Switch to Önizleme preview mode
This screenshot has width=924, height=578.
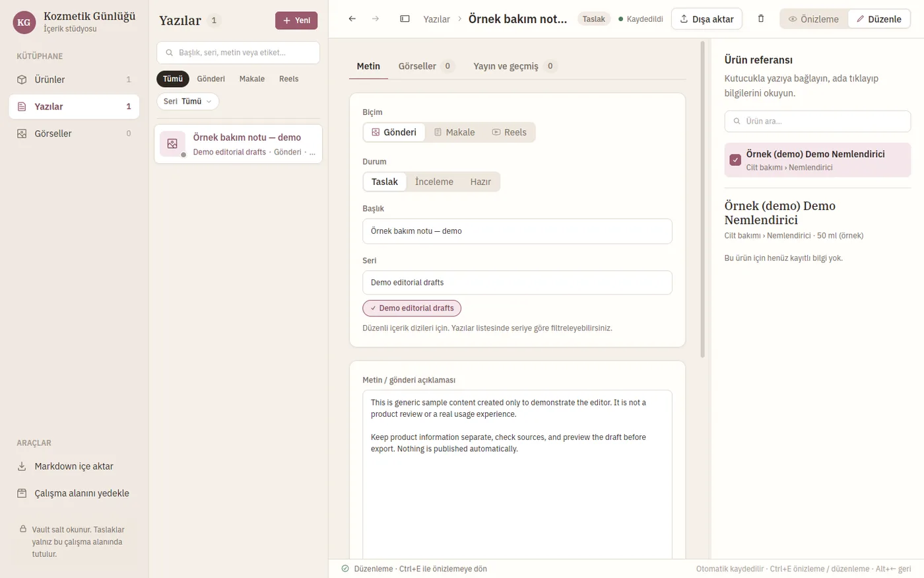(814, 19)
